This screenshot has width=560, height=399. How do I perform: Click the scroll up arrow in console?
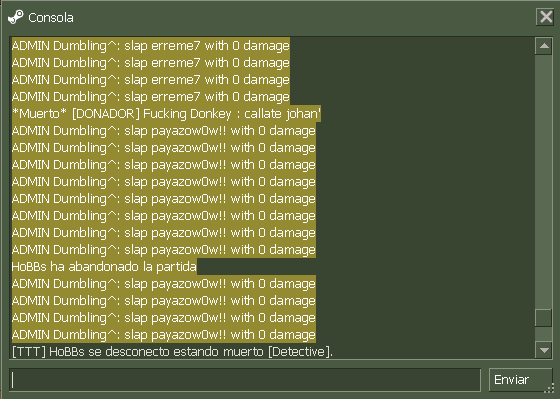[544, 46]
